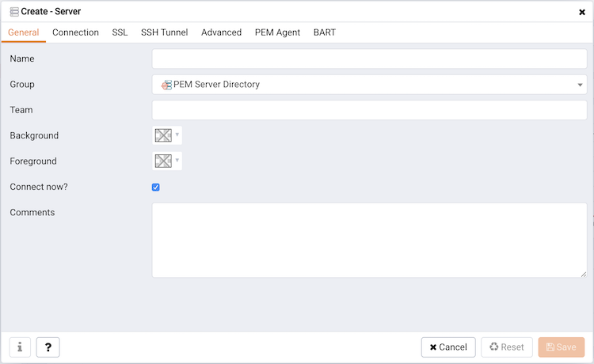
Task: Select the BART tab
Action: coord(325,32)
